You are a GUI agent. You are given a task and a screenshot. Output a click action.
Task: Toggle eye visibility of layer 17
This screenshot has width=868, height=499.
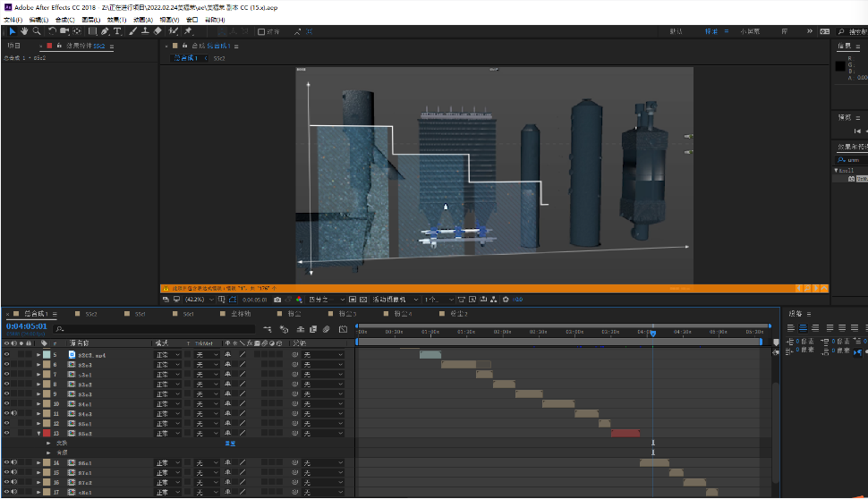click(x=6, y=492)
